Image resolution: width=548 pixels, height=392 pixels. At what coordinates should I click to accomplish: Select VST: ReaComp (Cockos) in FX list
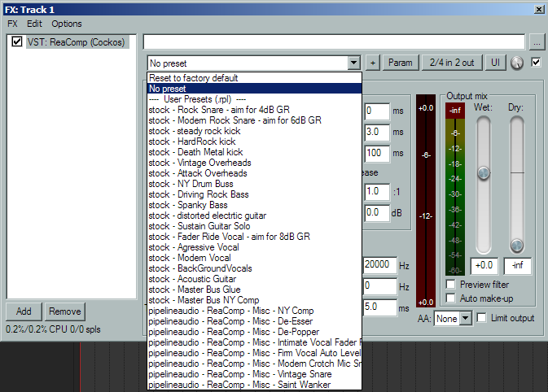[77, 42]
